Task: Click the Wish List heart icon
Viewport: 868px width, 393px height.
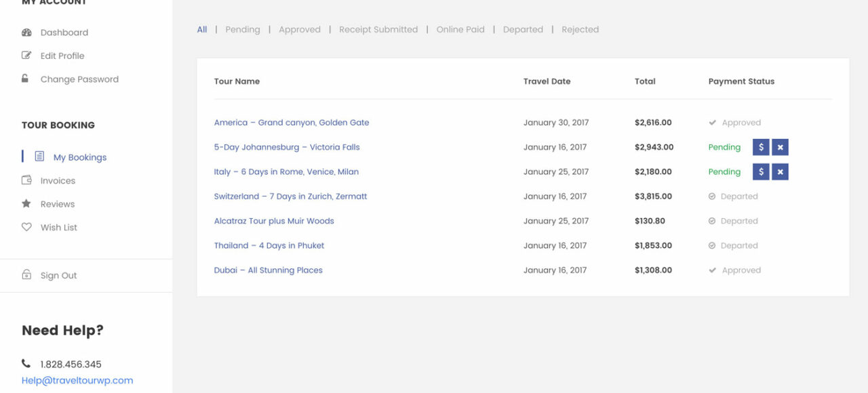Action: tap(26, 227)
